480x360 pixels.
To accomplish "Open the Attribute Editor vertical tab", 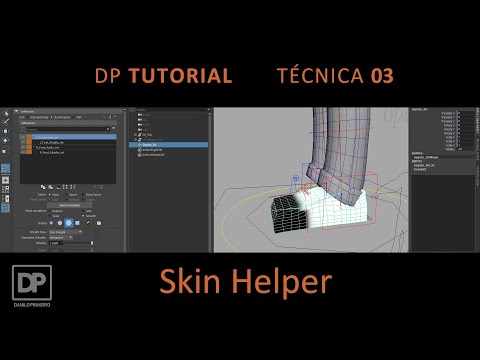I will point(477,175).
